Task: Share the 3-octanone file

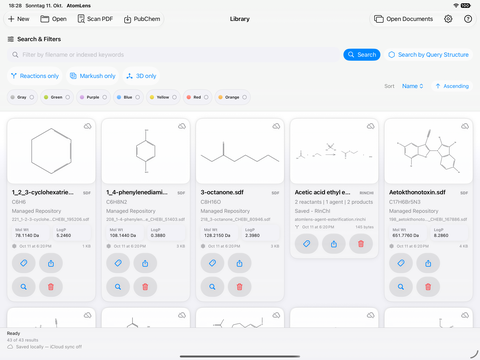Action: pyautogui.click(x=239, y=263)
